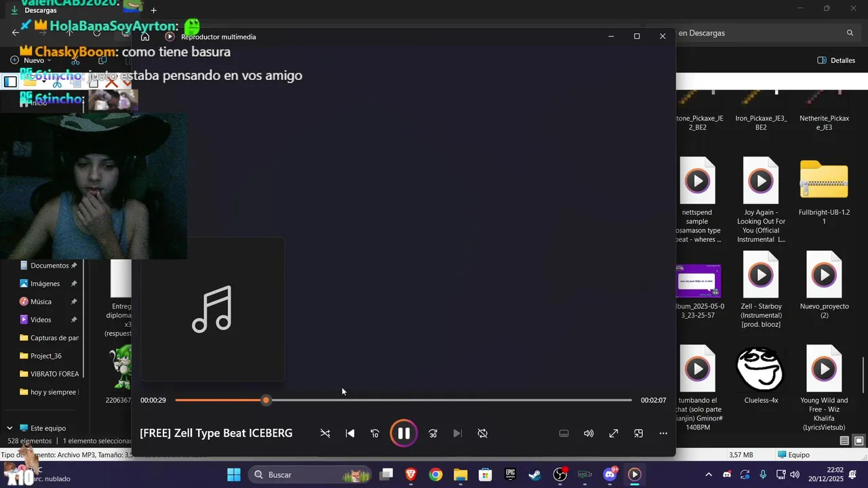The image size is (868, 488).
Task: Open the Capturas de pan folder in the sidebar
Action: (50, 338)
